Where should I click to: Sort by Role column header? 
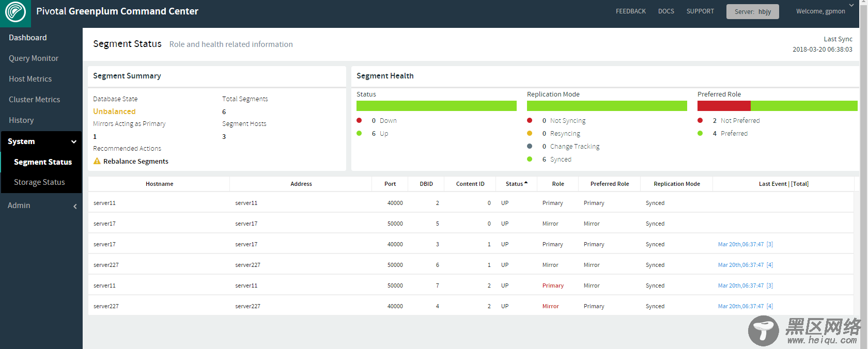point(558,184)
